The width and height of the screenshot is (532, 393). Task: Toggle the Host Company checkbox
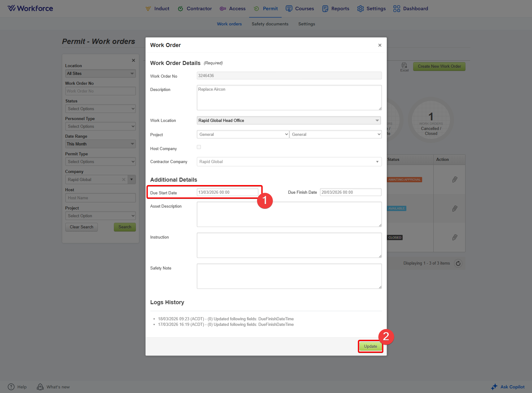(x=199, y=147)
